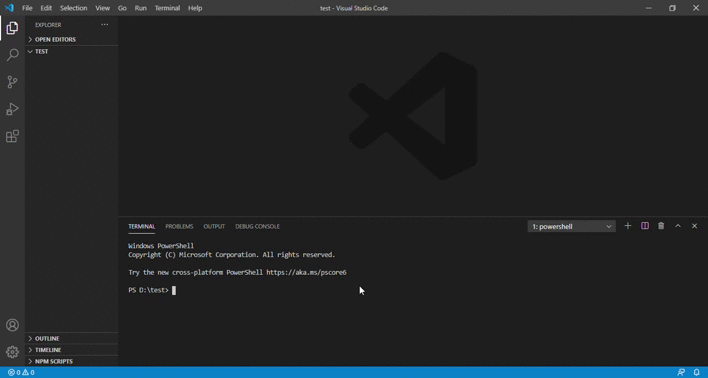Screen dimensions: 708x378
Task: Open the Run menu
Action: pos(140,8)
